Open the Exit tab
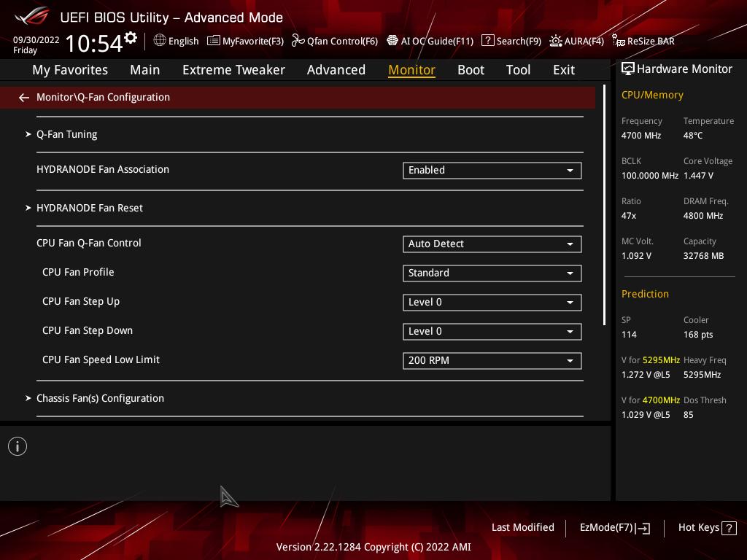The image size is (747, 560). pos(564,70)
